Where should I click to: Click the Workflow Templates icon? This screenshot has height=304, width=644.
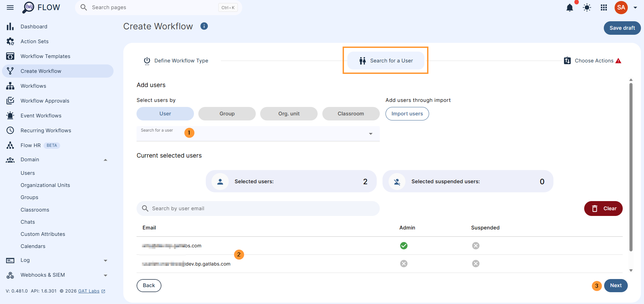tap(10, 56)
